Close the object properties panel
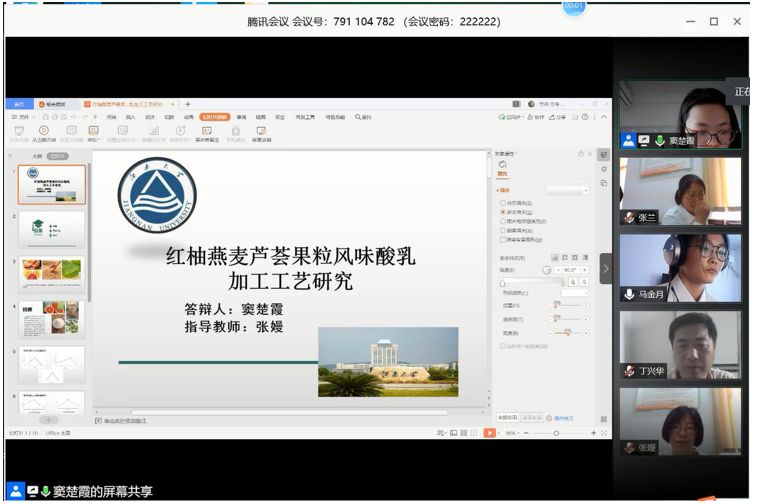Viewport: 757px width, 503px height. click(590, 154)
